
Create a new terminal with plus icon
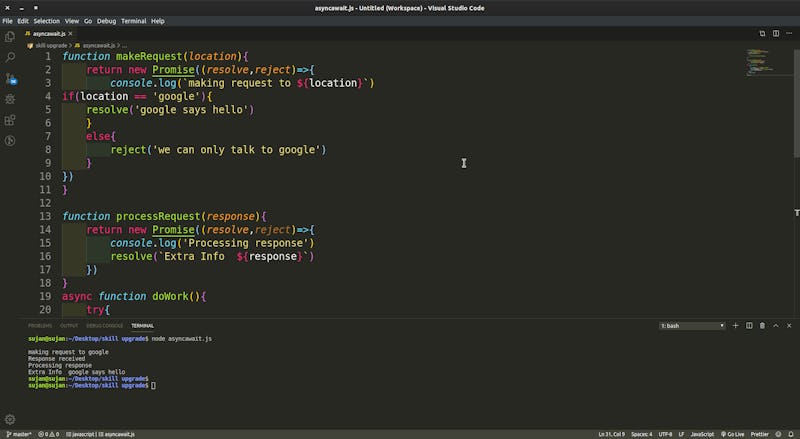736,325
